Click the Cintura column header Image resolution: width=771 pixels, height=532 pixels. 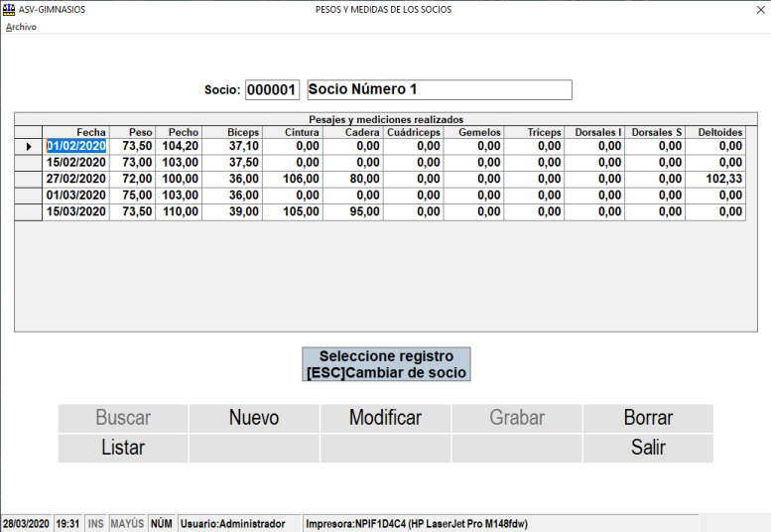pos(293,132)
